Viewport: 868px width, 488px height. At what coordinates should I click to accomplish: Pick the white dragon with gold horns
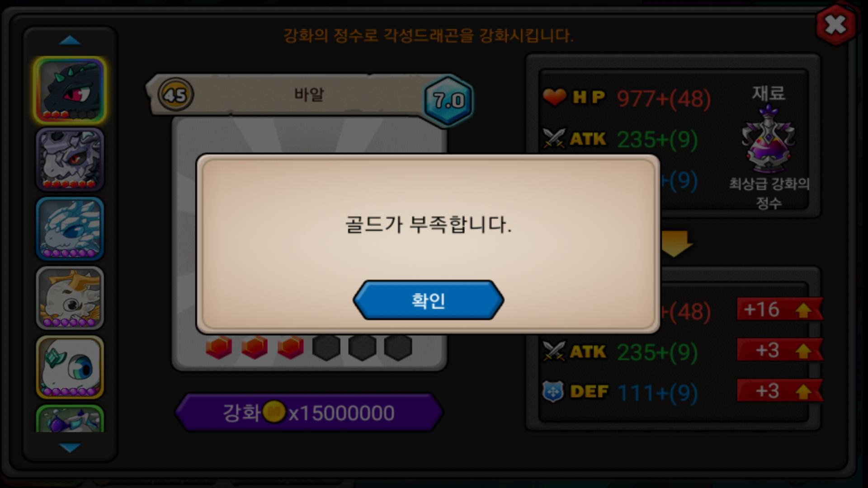coord(70,298)
